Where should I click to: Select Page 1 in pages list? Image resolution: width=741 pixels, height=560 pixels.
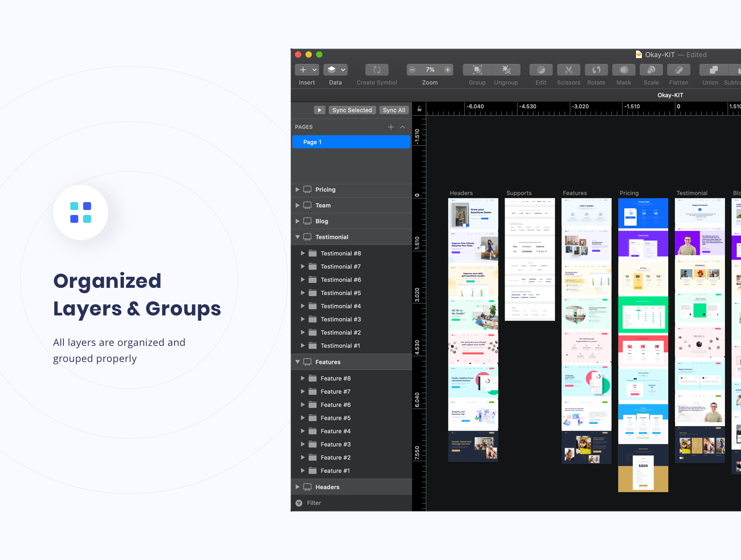[351, 142]
